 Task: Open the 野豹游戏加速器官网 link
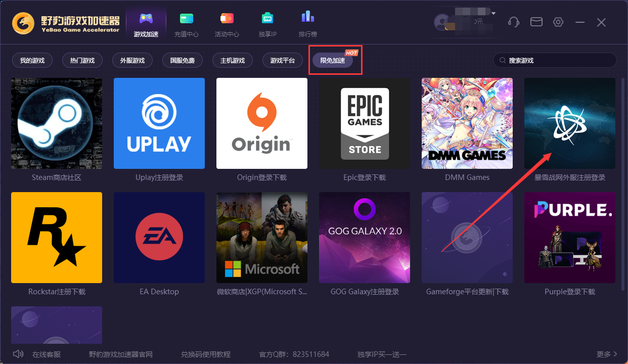pos(120,354)
